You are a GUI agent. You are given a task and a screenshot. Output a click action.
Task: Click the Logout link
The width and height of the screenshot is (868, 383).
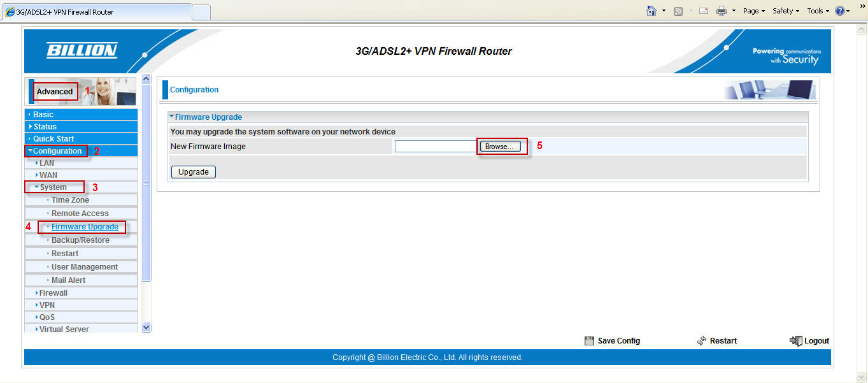click(816, 341)
